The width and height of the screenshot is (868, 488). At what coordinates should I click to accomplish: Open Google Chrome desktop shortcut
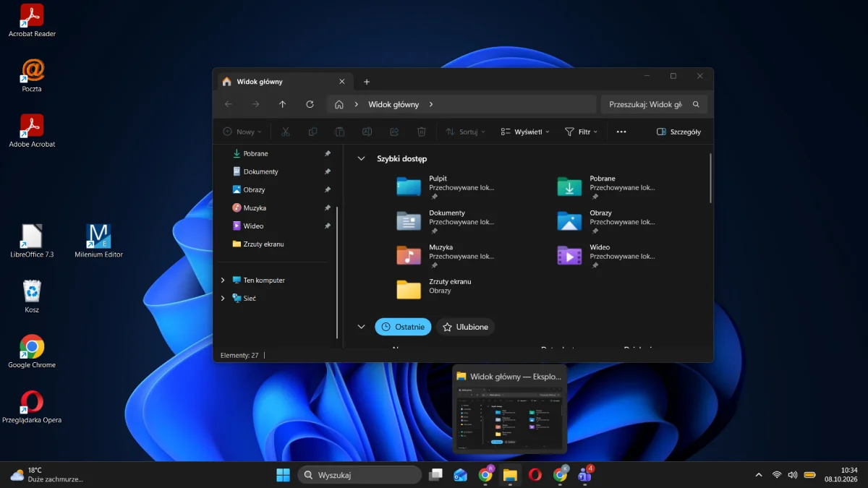32,351
